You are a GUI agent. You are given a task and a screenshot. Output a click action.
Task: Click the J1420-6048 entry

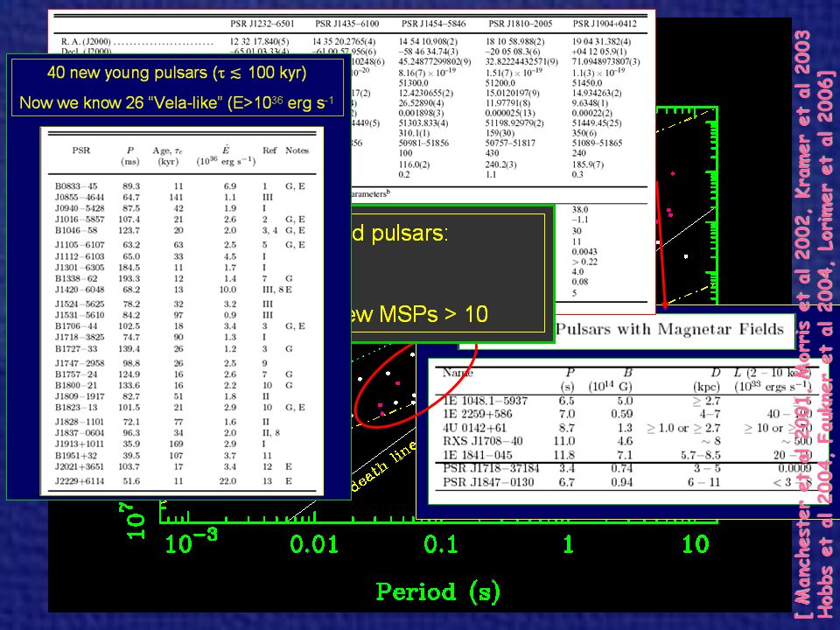(x=80, y=290)
